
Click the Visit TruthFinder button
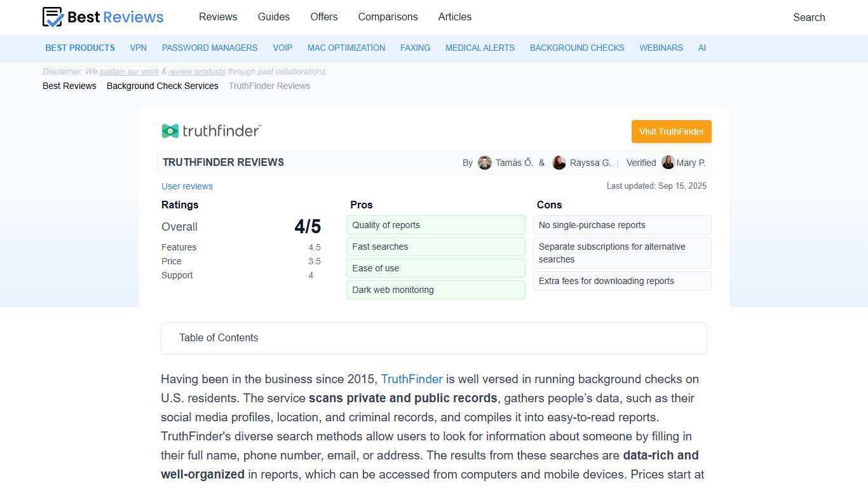pos(671,132)
